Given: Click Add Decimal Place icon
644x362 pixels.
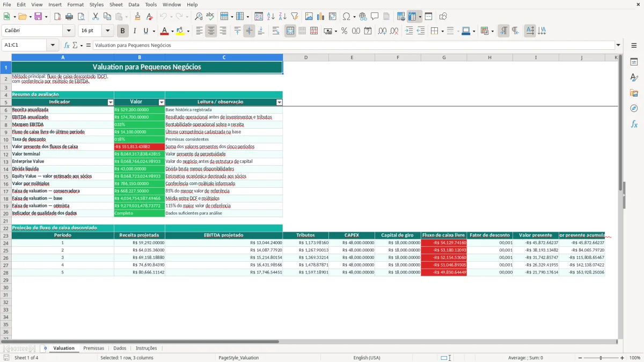Looking at the screenshot, I should pos(383,31).
